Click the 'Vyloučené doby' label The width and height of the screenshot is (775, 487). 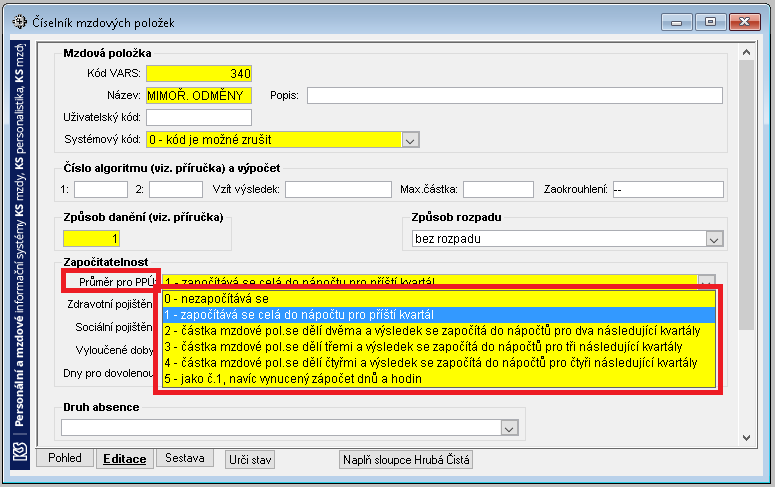(114, 350)
